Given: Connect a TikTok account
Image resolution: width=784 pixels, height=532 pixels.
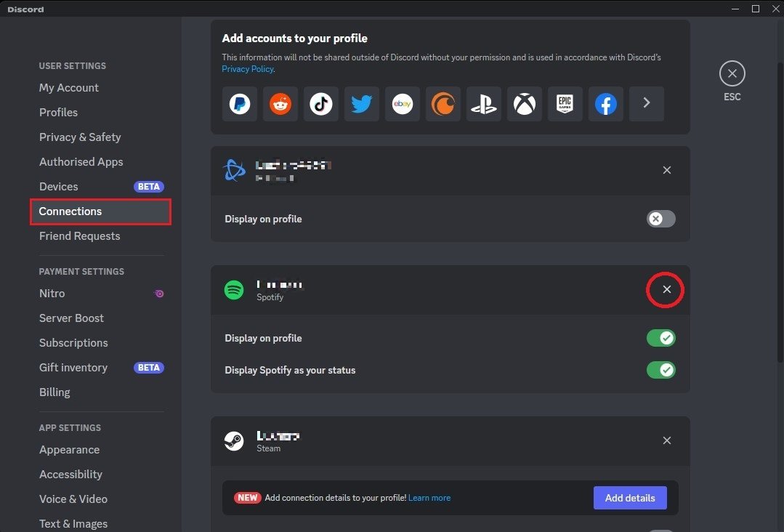Looking at the screenshot, I should [x=321, y=104].
